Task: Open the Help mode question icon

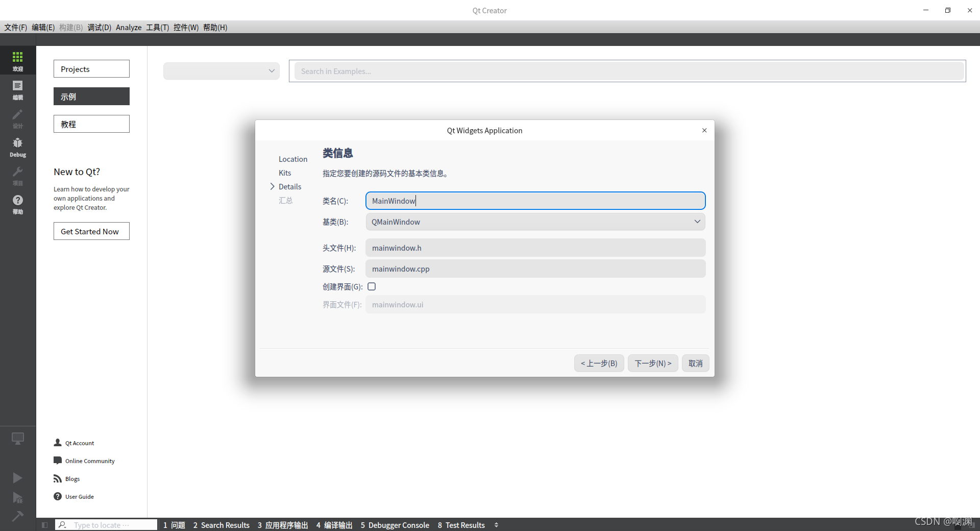Action: point(18,204)
